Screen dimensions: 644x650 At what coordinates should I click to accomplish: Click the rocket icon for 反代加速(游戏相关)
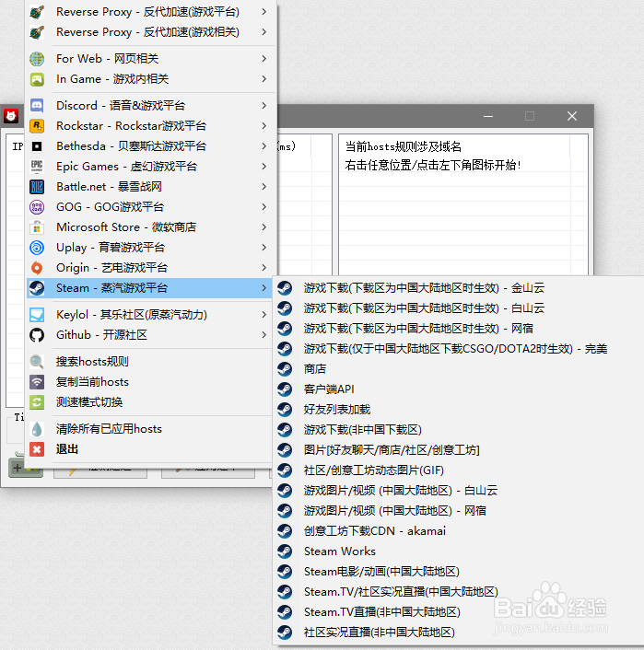point(37,32)
